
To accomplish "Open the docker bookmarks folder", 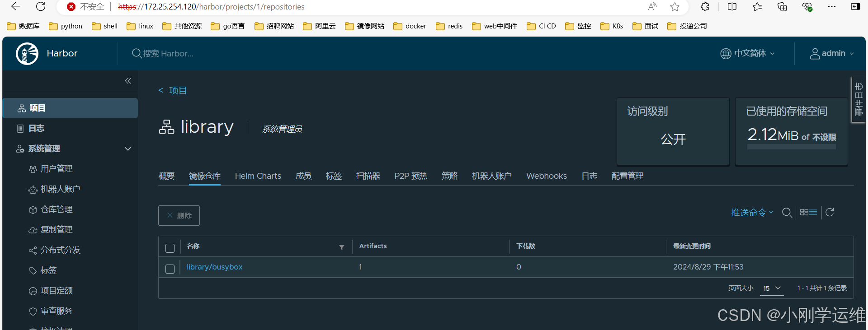I will [x=410, y=26].
